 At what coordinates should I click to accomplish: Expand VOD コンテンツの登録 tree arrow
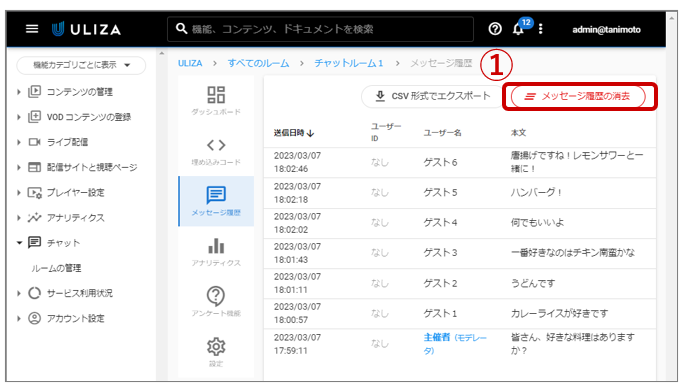tap(19, 117)
